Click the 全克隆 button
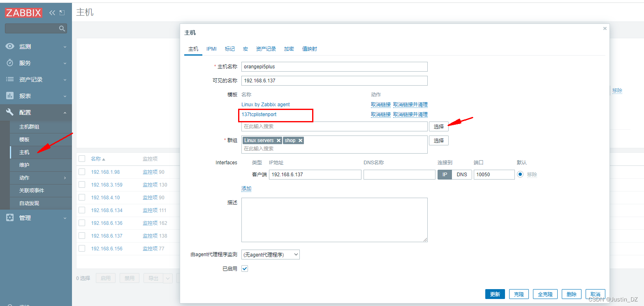This screenshot has width=644, height=306. click(545, 294)
